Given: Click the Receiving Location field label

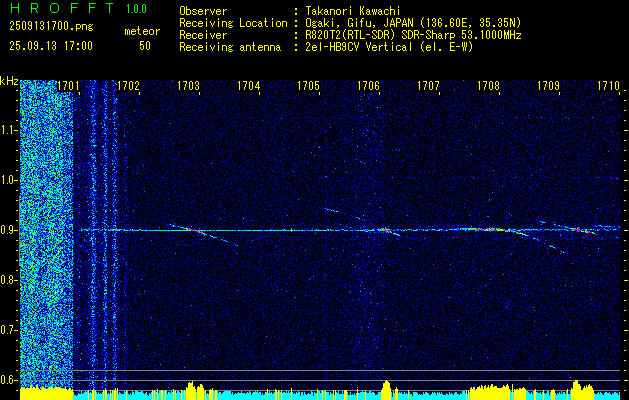Looking at the screenshot, I should click(233, 23).
